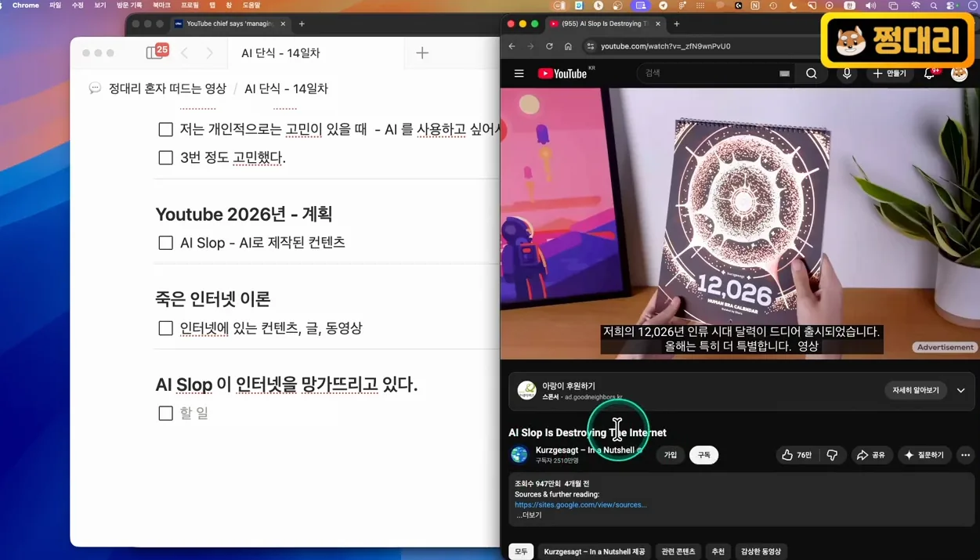Select the '추천' chip
The height and width of the screenshot is (560, 980).
click(x=718, y=551)
